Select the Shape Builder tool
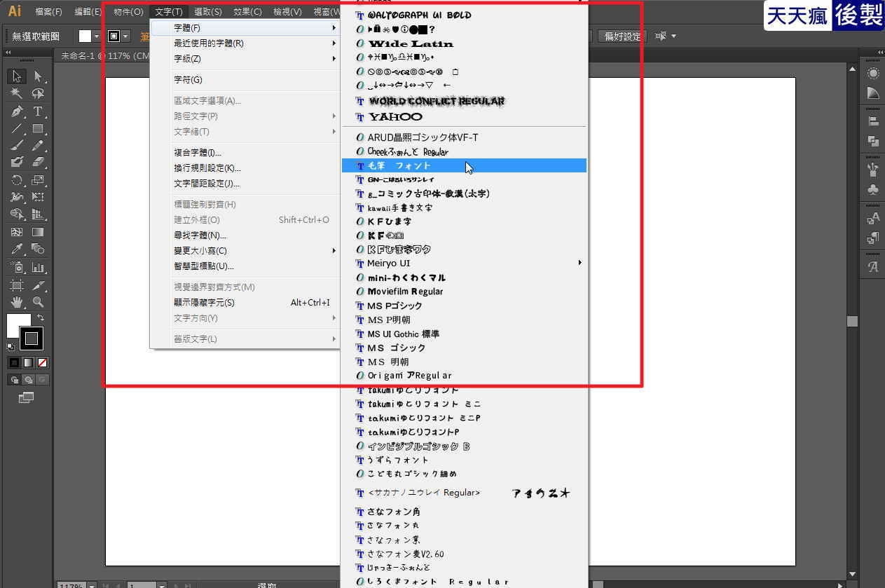The width and height of the screenshot is (885, 588). point(18,214)
